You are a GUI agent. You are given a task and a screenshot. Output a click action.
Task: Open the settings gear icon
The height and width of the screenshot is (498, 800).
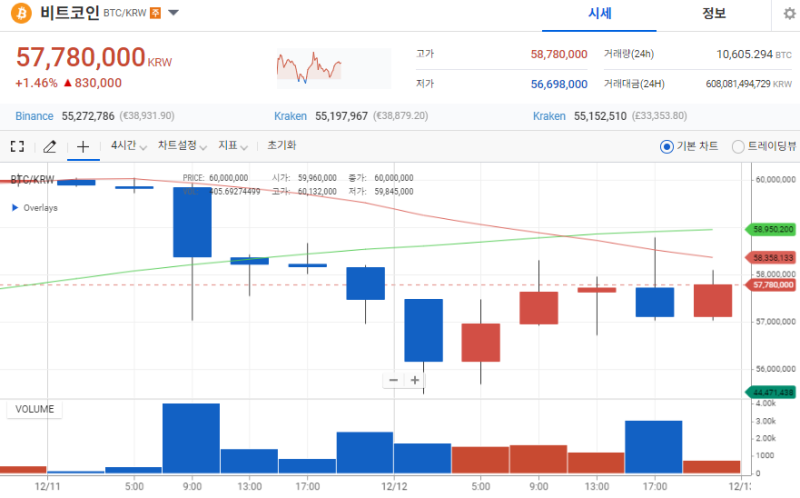coord(790,14)
